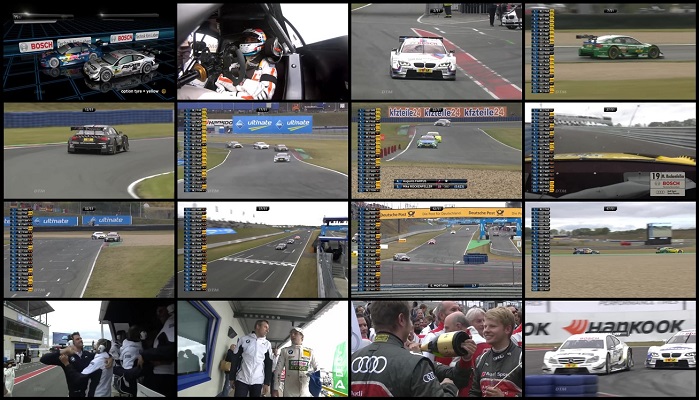Open the onboard yellow car hood thumbnail
The image size is (699, 400).
click(x=610, y=151)
